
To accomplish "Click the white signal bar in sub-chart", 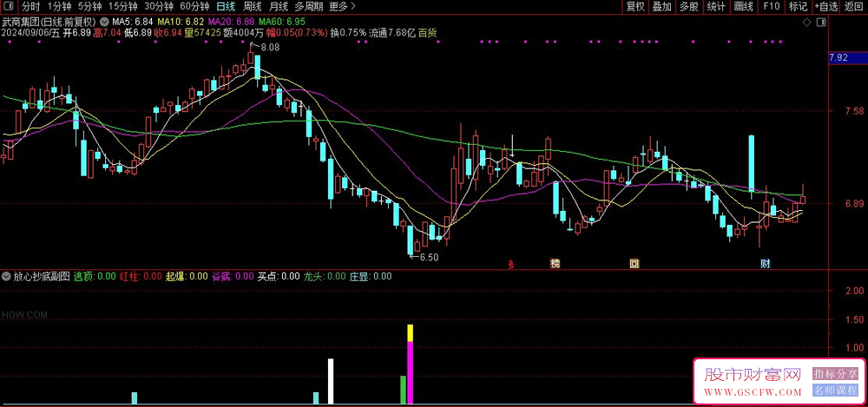I will (x=331, y=382).
